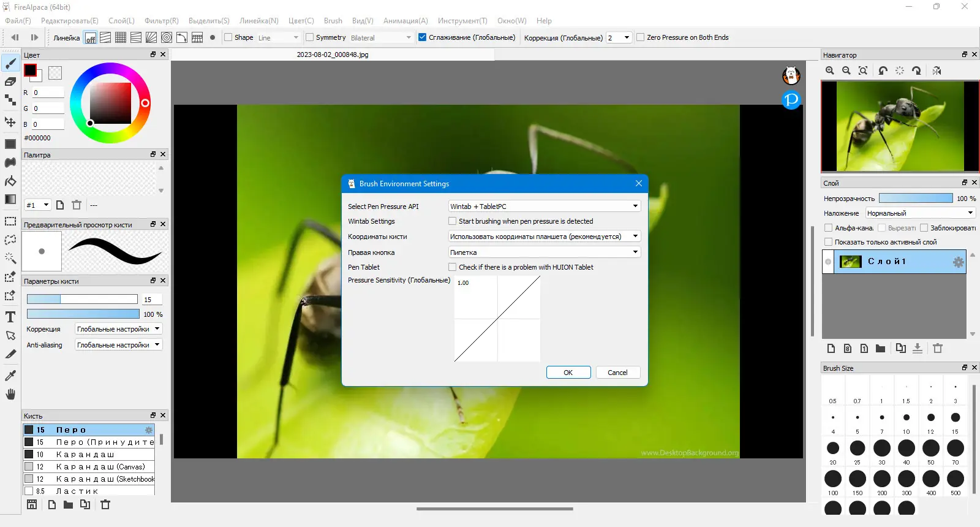This screenshot has width=980, height=527.
Task: Select the Bucket fill tool
Action: [x=10, y=181]
